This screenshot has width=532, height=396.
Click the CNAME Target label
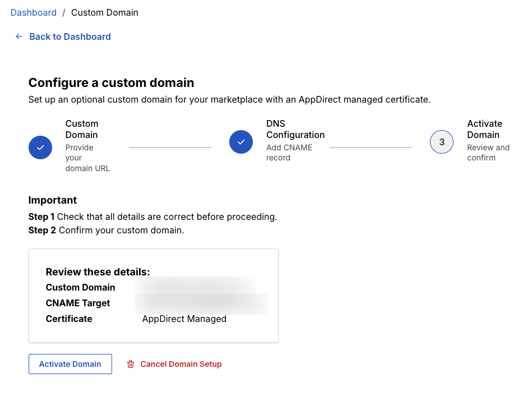[78, 303]
